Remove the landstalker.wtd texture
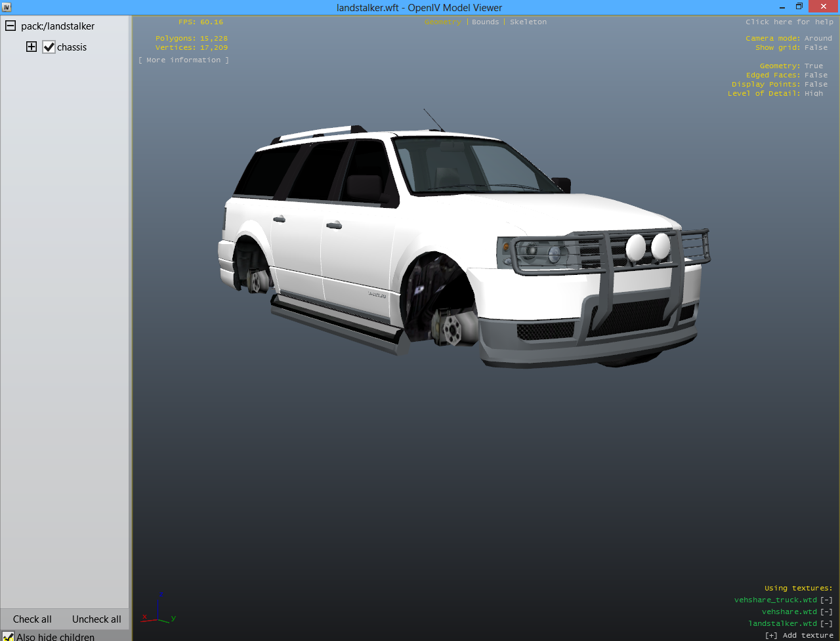The image size is (840, 641). [826, 624]
